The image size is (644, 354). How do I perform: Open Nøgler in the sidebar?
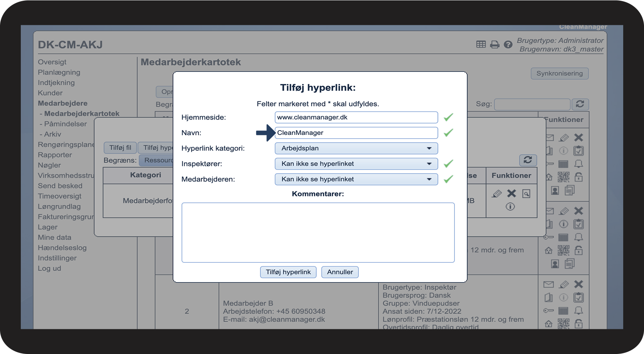50,165
